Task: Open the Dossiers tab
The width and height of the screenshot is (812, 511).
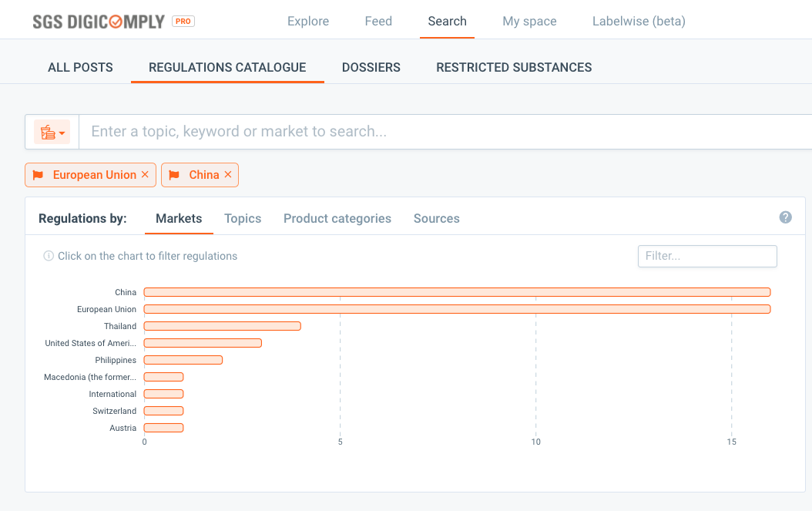Action: pos(371,67)
